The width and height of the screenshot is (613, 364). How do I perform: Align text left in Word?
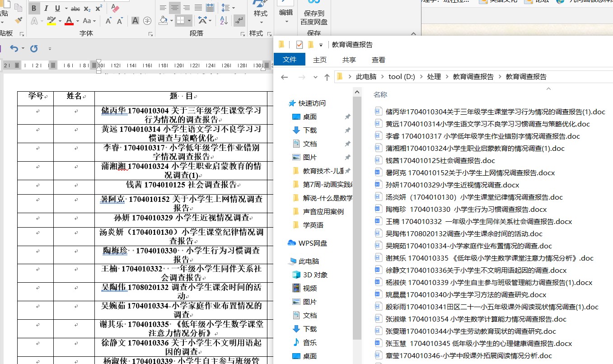pos(163,8)
